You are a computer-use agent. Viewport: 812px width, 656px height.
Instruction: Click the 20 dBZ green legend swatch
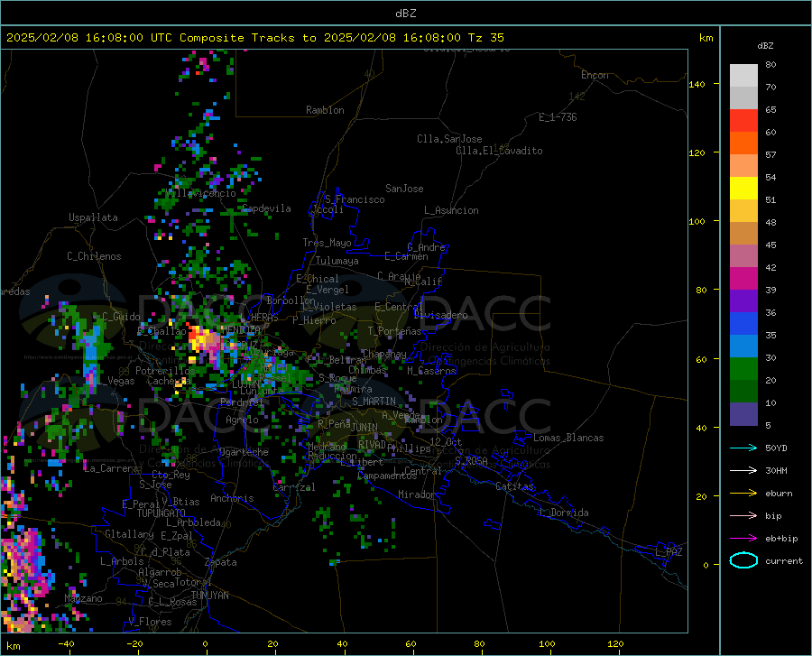[x=743, y=392]
